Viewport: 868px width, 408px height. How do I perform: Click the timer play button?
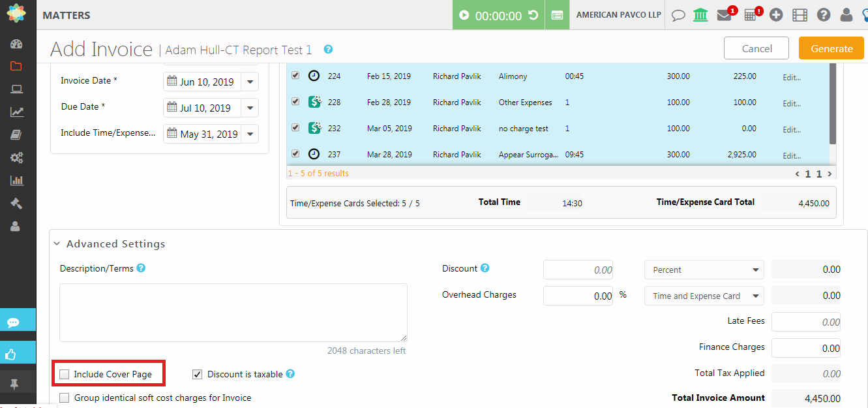[x=464, y=15]
